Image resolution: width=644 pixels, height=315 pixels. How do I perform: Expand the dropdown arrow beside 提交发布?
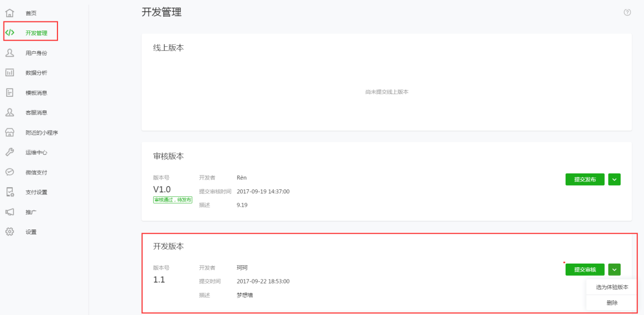coord(614,179)
